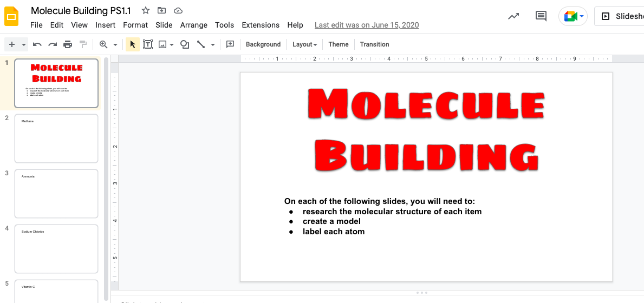Click the redo arrow icon
The width and height of the screenshot is (644, 303).
pos(53,44)
